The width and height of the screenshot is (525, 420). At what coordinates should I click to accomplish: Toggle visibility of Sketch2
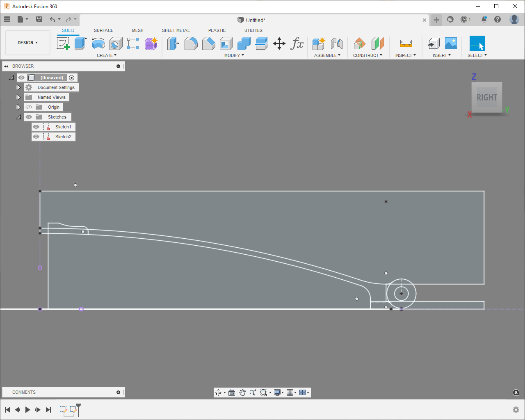pos(37,137)
